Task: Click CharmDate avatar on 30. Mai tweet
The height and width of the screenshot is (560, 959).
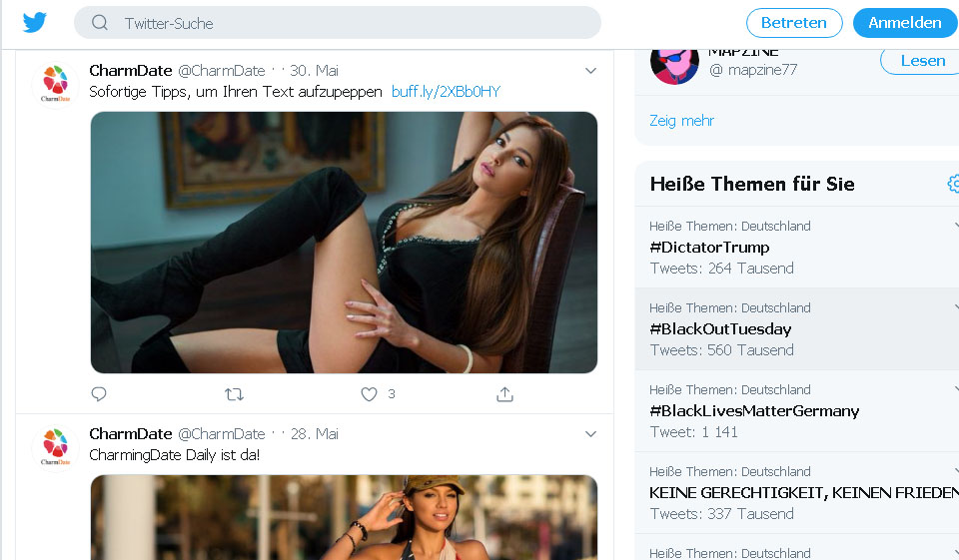Action: tap(56, 84)
